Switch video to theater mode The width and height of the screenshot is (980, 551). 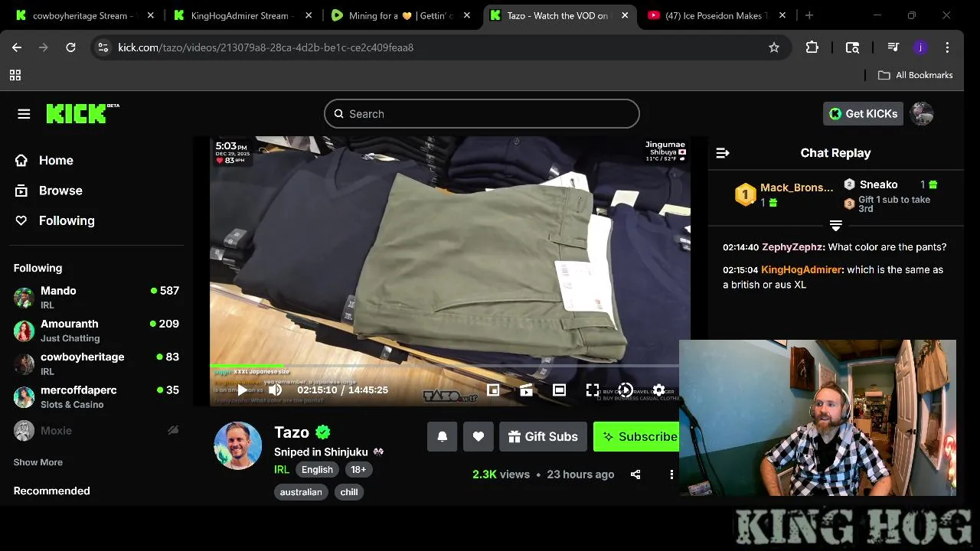[560, 390]
